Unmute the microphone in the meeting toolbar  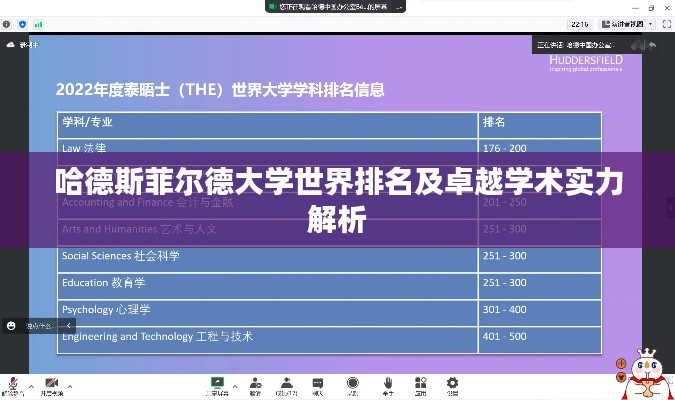12,383
